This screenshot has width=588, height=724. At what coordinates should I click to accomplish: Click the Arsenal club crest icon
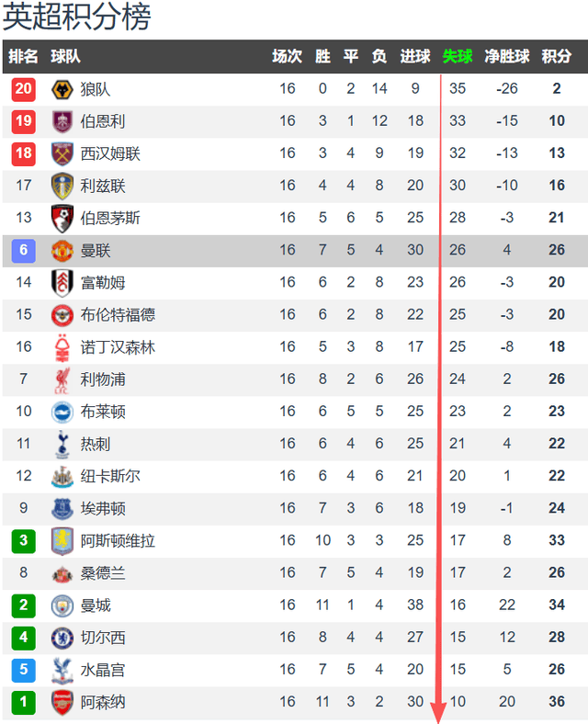62,702
